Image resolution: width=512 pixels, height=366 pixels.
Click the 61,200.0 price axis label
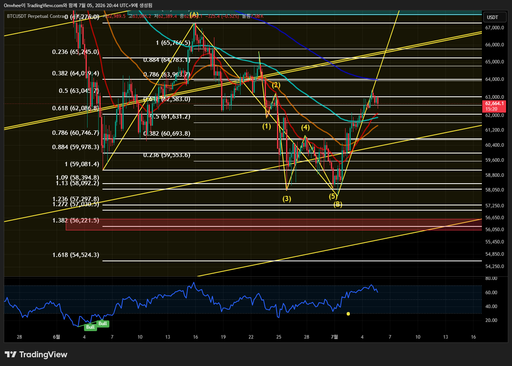[x=495, y=130]
